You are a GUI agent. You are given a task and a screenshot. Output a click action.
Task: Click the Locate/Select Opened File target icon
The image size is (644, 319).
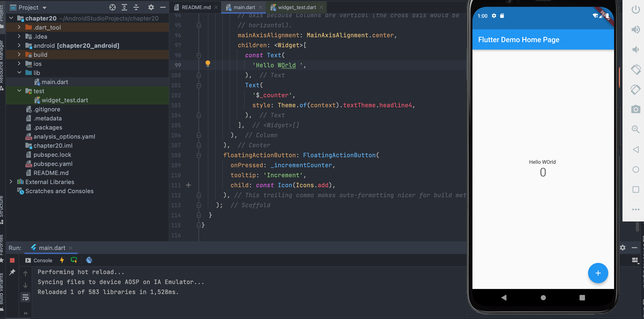pos(113,7)
